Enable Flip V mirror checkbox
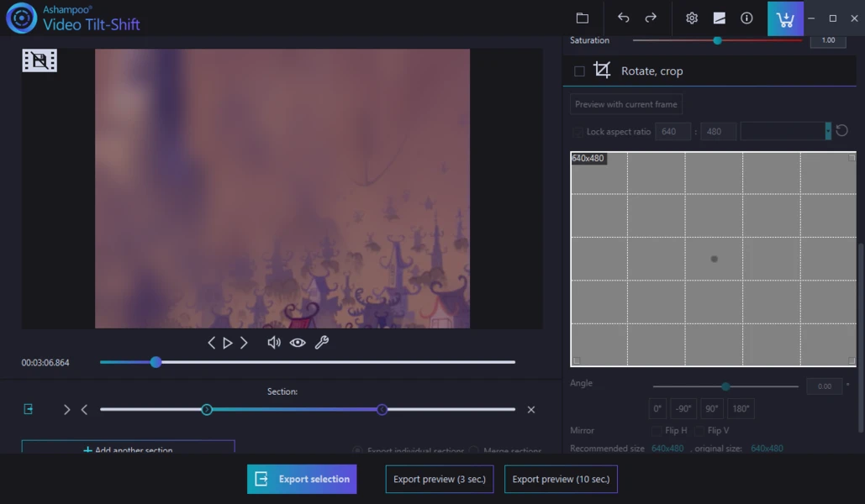865x504 pixels. coord(699,431)
